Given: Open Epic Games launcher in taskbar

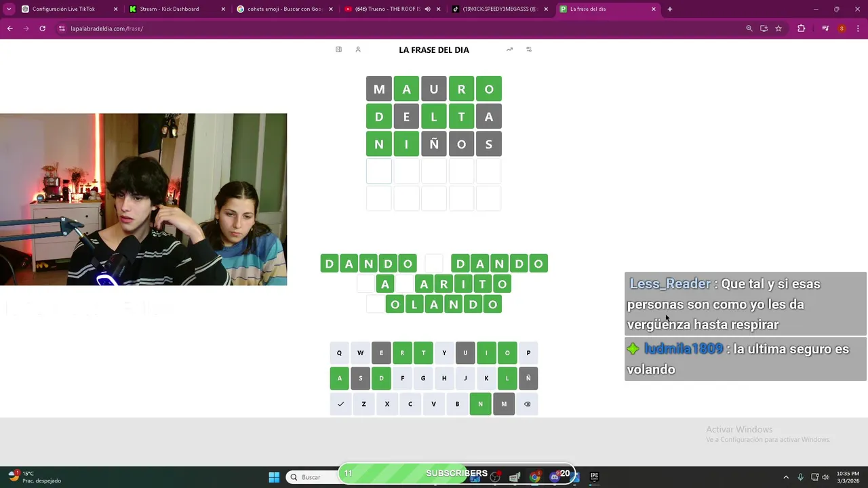Looking at the screenshot, I should point(594,476).
